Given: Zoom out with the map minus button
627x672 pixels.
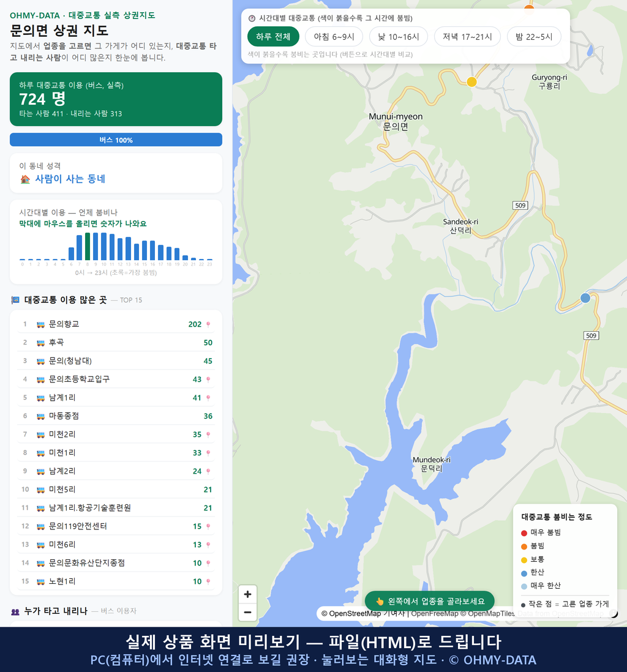Looking at the screenshot, I should point(247,612).
